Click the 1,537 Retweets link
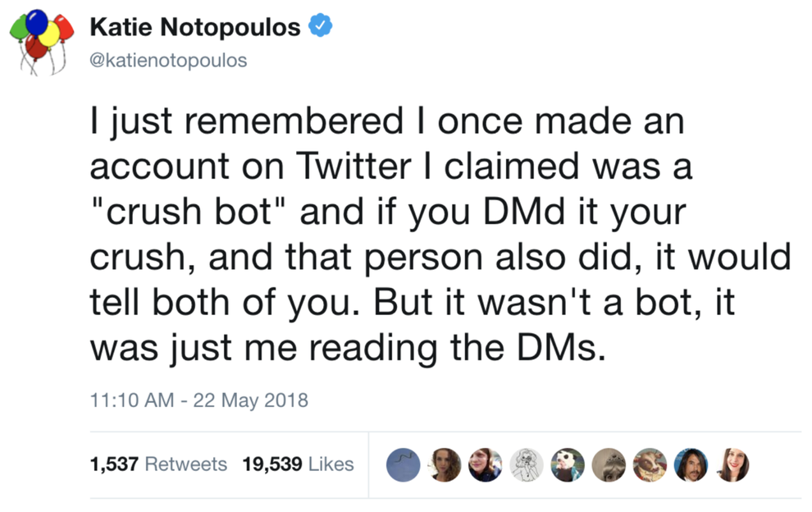Screen dimensions: 812x512 [157, 464]
